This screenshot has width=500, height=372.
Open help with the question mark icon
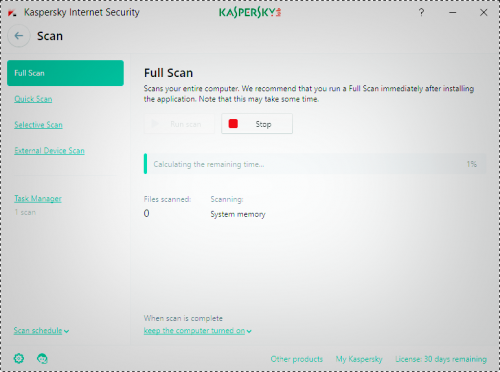point(421,13)
